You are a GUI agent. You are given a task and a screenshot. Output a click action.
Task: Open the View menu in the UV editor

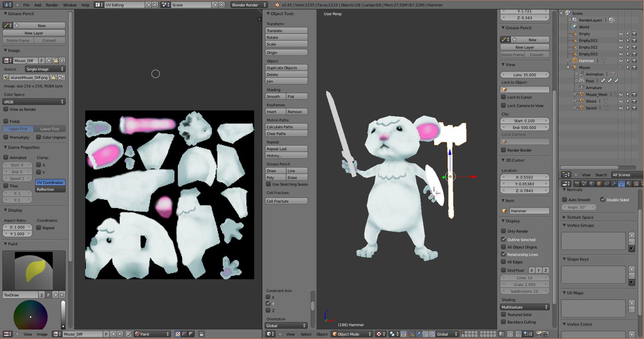point(28,334)
